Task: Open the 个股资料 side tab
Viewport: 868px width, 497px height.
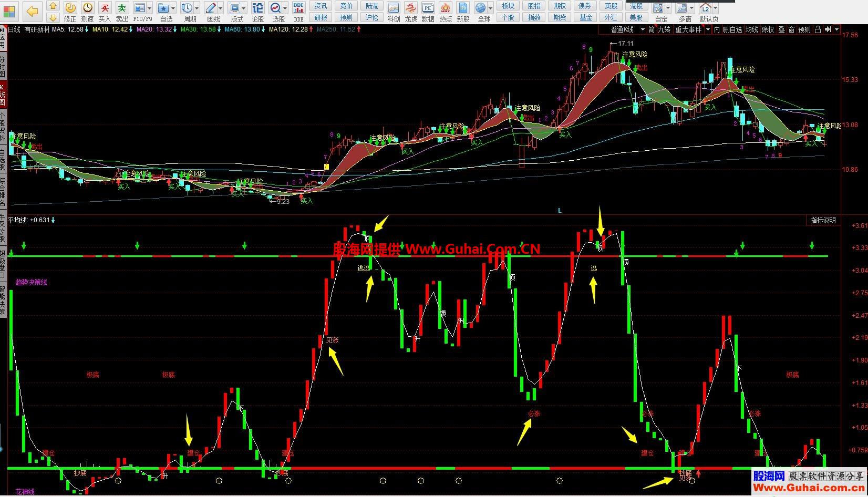Action: tap(2, 127)
